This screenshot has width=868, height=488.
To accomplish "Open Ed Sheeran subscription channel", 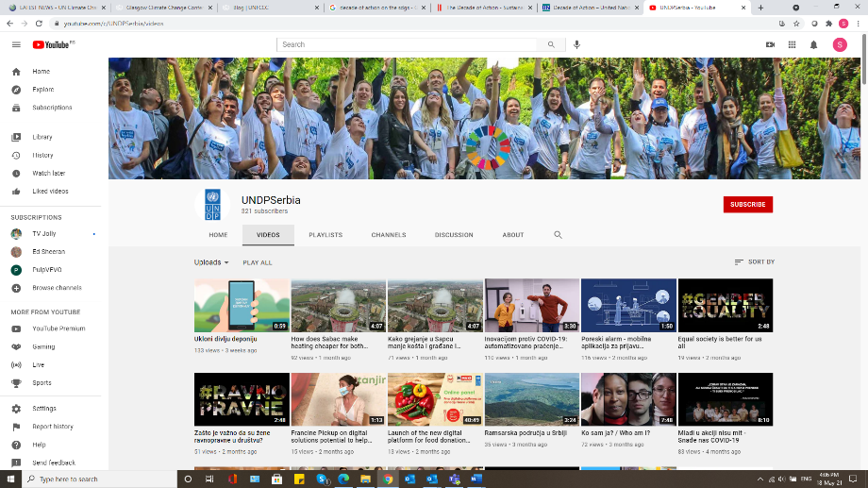I will [50, 251].
